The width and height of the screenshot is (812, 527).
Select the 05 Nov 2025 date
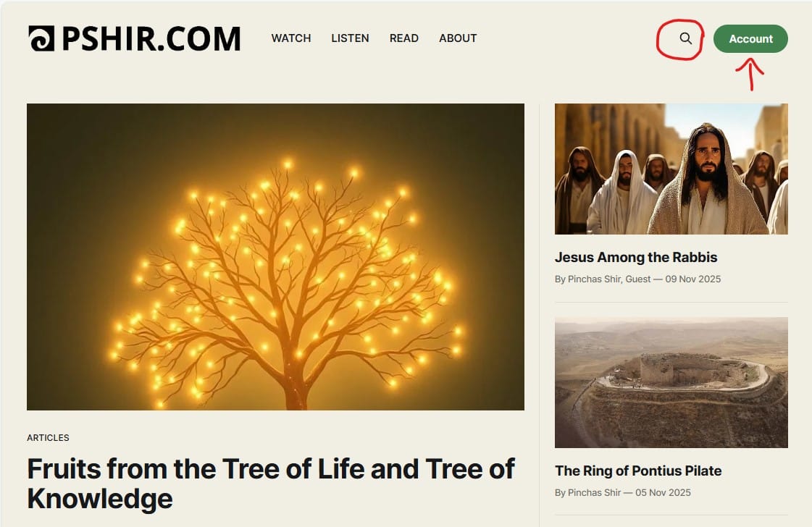click(x=663, y=493)
